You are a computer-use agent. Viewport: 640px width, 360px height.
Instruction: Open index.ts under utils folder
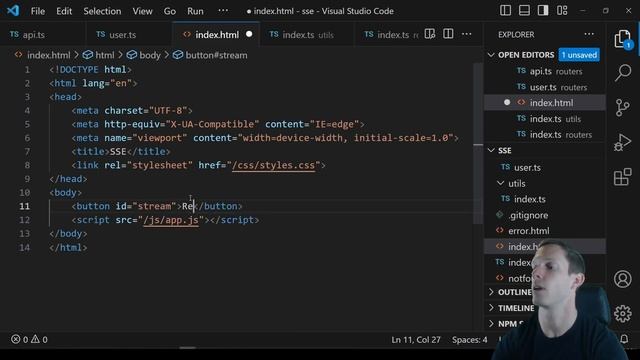pyautogui.click(x=544, y=199)
